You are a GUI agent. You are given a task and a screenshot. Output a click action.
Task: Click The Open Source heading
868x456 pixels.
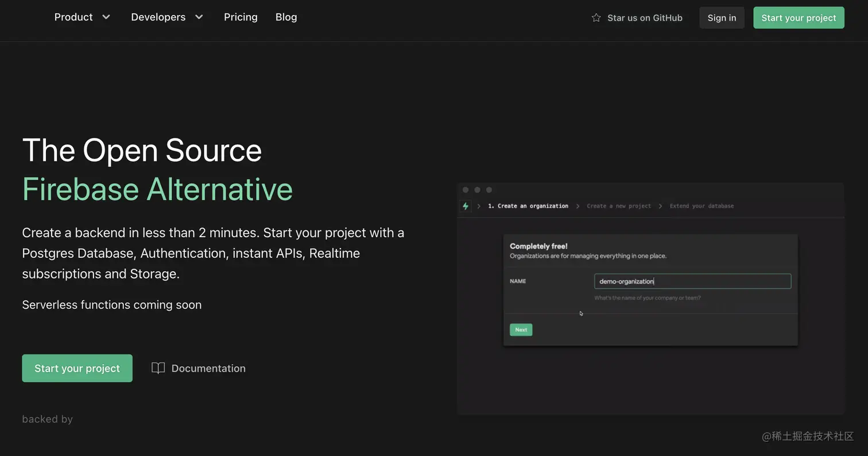[x=142, y=150]
